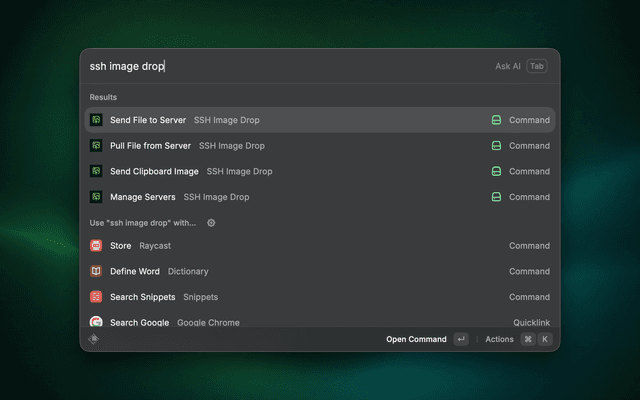640x400 pixels.
Task: Select the Send Clipboard Image command
Action: click(320, 171)
